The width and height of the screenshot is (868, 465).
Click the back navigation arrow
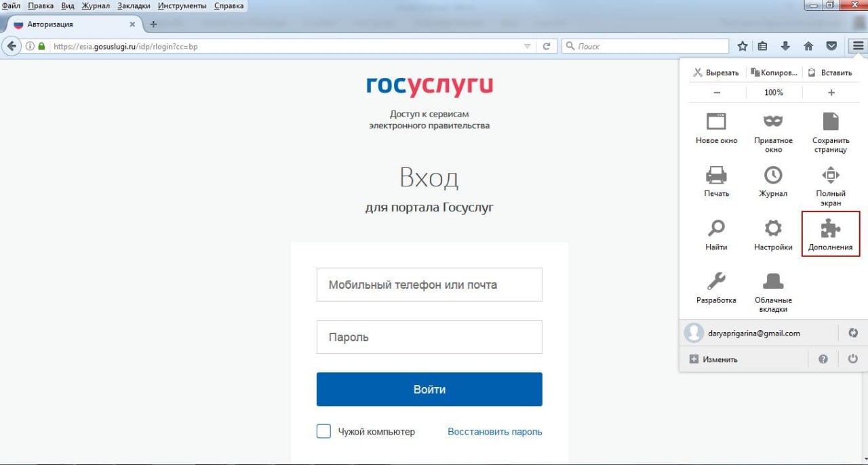click(x=11, y=46)
